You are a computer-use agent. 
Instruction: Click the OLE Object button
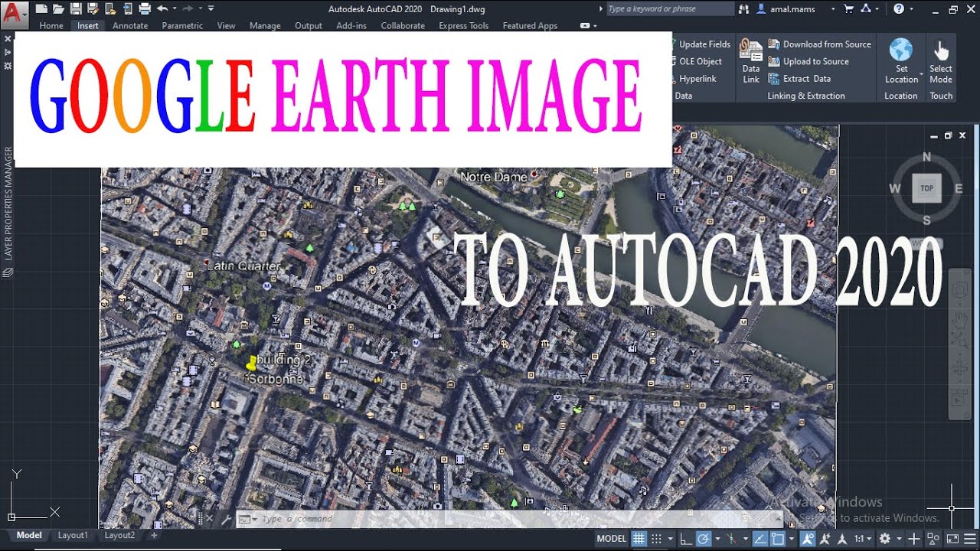[697, 61]
